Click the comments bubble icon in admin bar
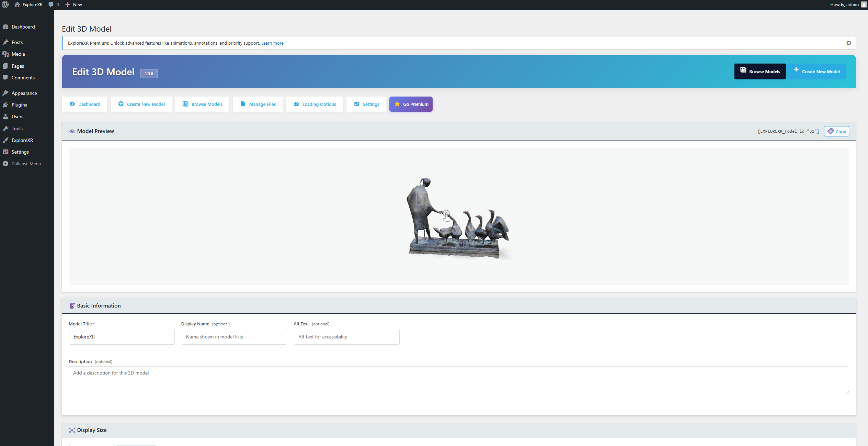Screen dimensions: 868x446 pyautogui.click(x=51, y=4)
